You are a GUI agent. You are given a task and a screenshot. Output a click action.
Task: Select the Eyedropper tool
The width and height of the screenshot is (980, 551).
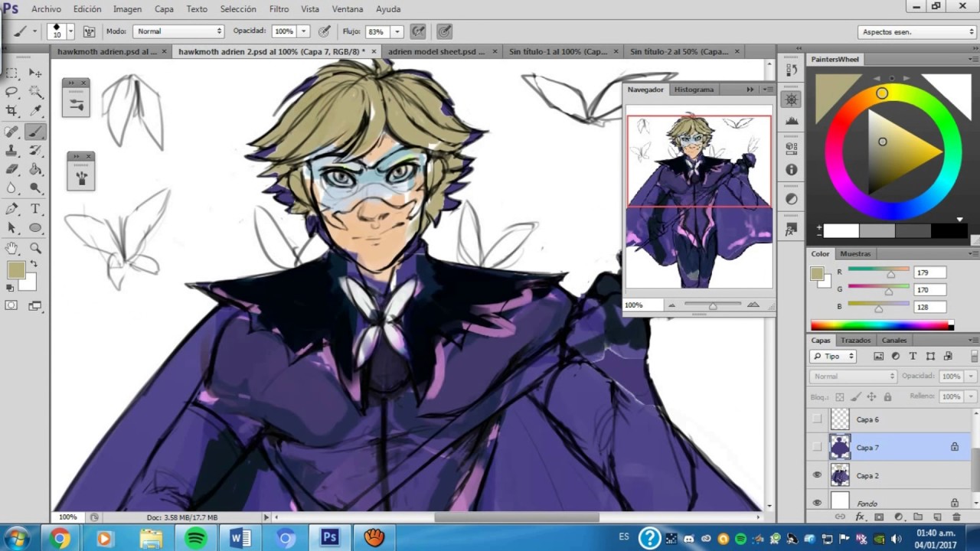point(35,112)
